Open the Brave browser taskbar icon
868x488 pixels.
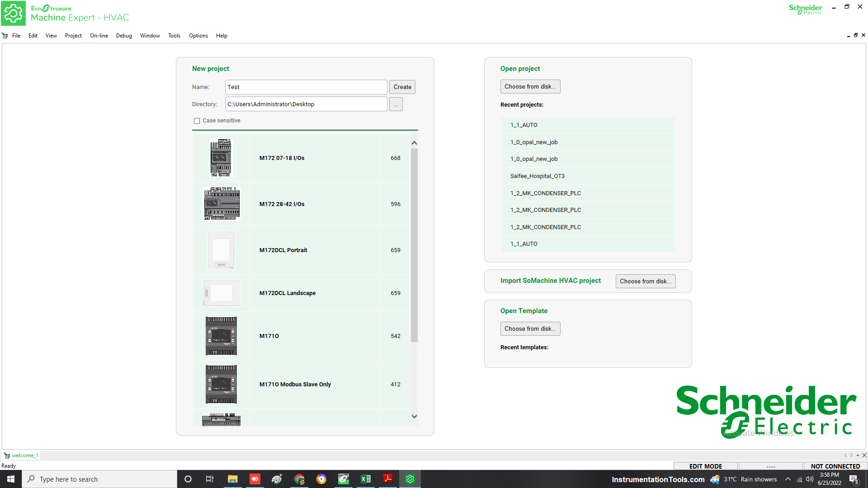[321, 479]
